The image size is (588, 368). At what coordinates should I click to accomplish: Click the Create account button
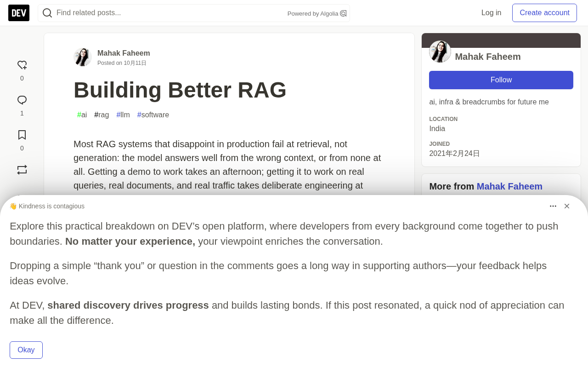click(544, 13)
